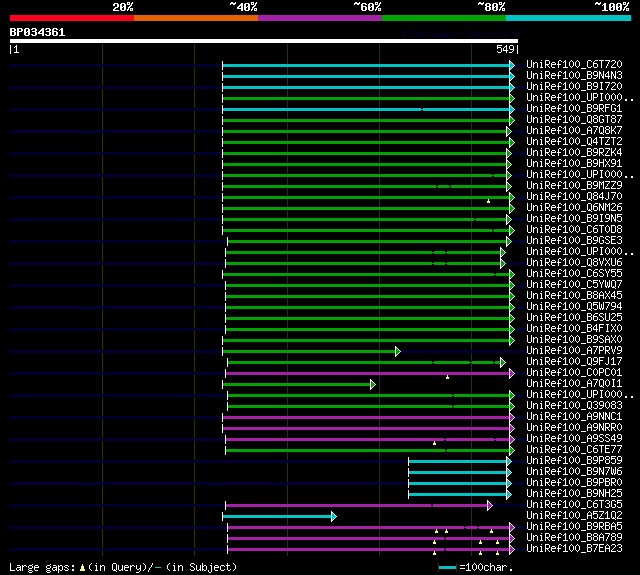
Task: Click the cyan ~100% identity legend segment
Action: 568,18
